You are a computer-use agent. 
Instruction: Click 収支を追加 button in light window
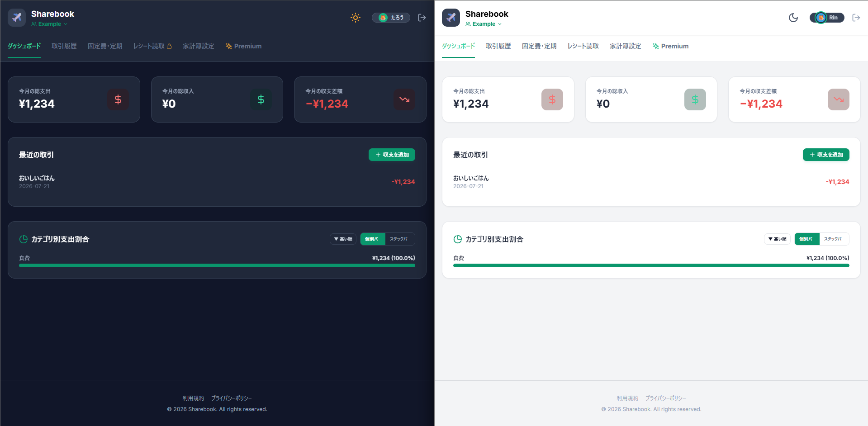[826, 155]
